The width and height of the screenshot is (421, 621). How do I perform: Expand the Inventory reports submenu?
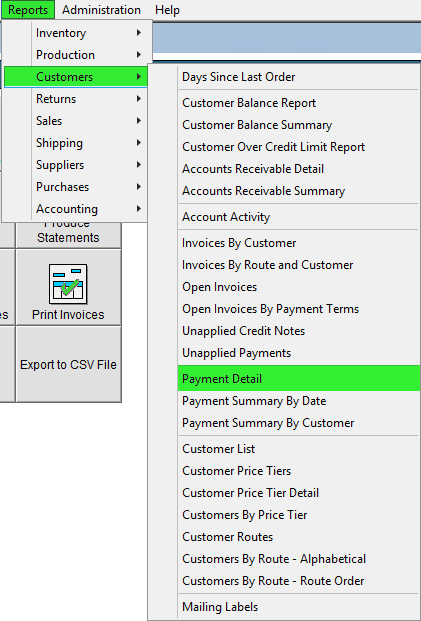(x=76, y=33)
